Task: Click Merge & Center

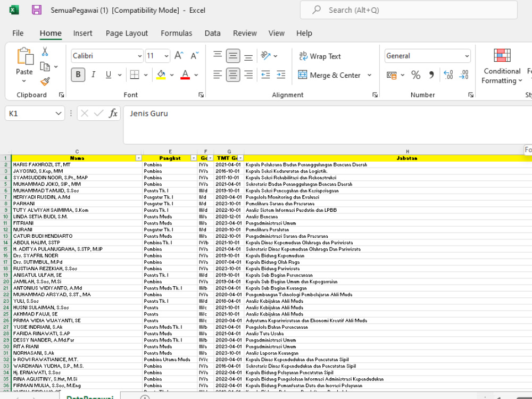Action: point(329,75)
